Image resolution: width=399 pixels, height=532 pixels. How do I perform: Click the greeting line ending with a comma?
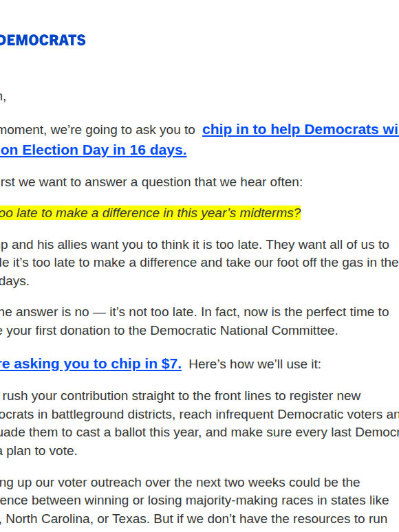(x=3, y=98)
